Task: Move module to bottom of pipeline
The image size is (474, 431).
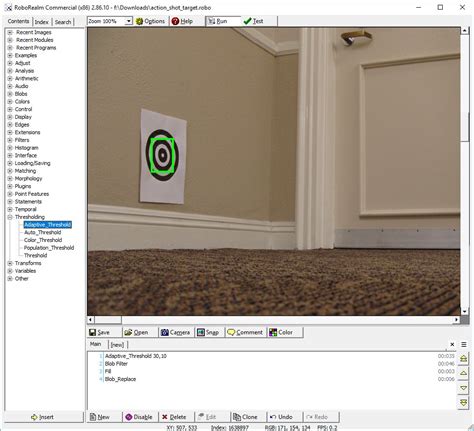Action: (464, 403)
